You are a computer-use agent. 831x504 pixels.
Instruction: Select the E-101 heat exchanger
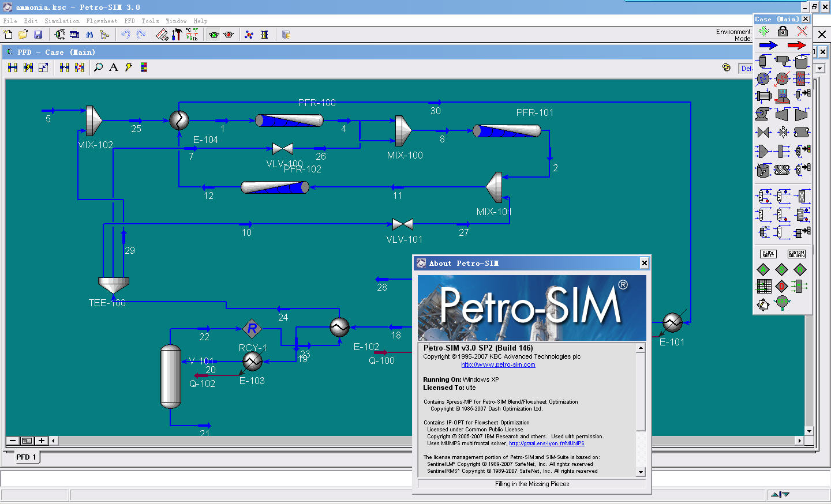coord(672,322)
